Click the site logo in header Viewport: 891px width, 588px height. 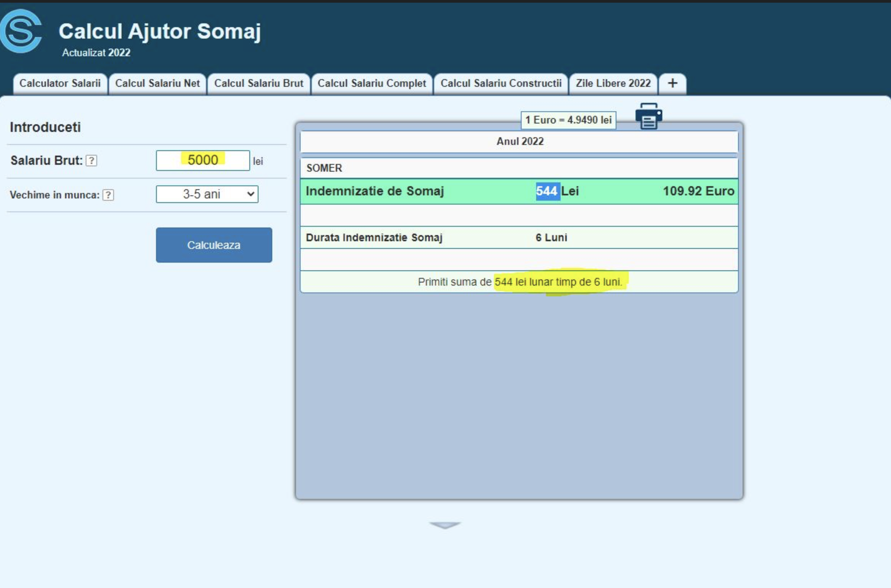point(21,31)
